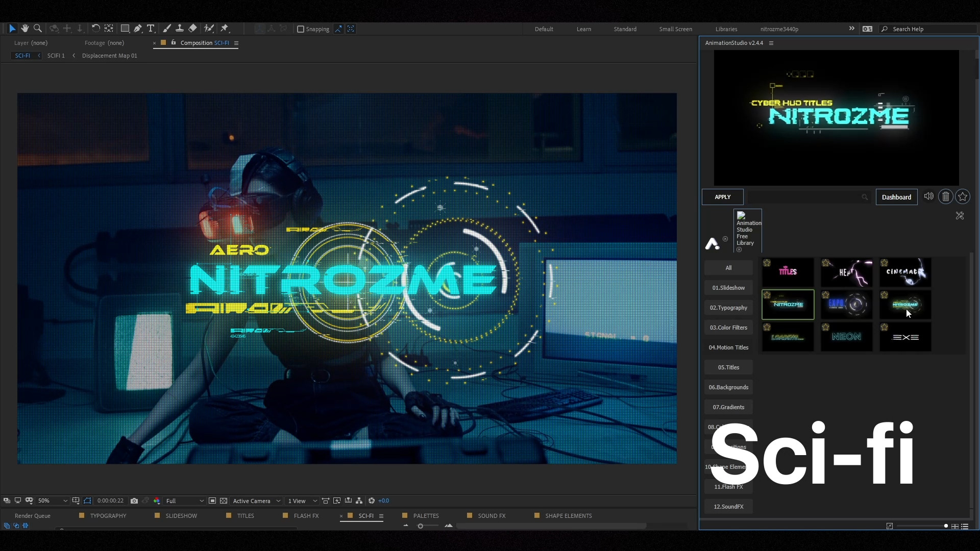The image size is (980, 551).
Task: Select the EXPO preset thumbnail
Action: [846, 305]
